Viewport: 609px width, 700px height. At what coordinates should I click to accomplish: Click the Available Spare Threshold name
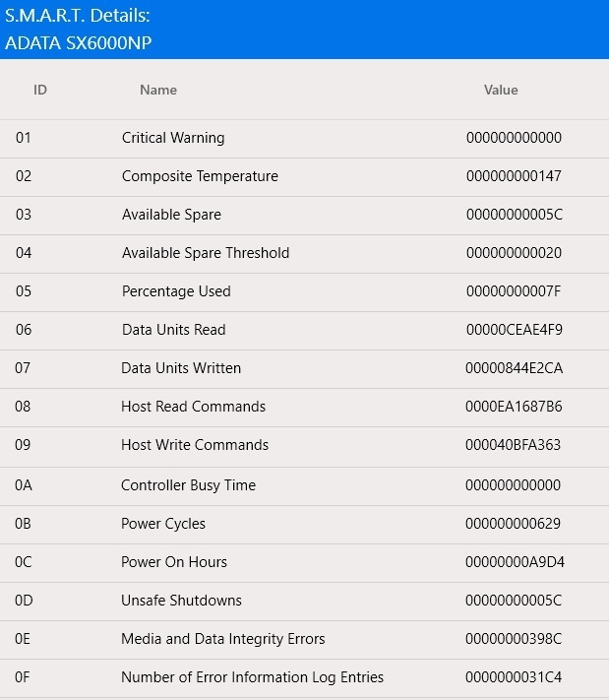click(x=206, y=253)
